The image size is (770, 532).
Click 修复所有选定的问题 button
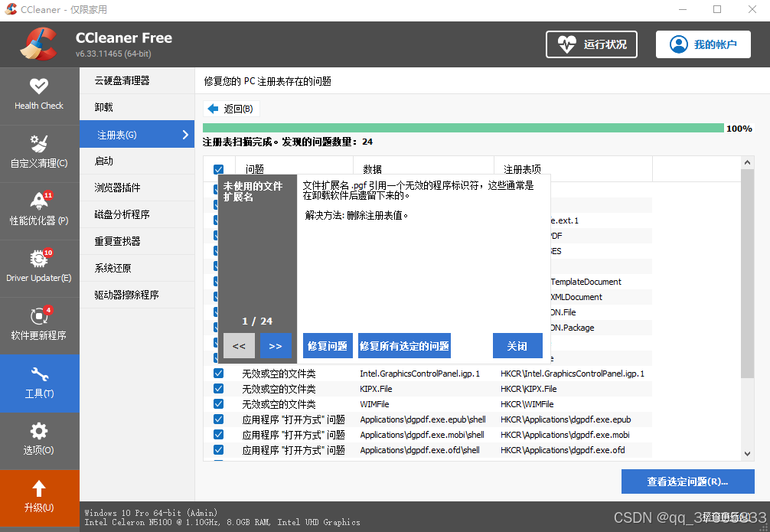click(x=404, y=346)
